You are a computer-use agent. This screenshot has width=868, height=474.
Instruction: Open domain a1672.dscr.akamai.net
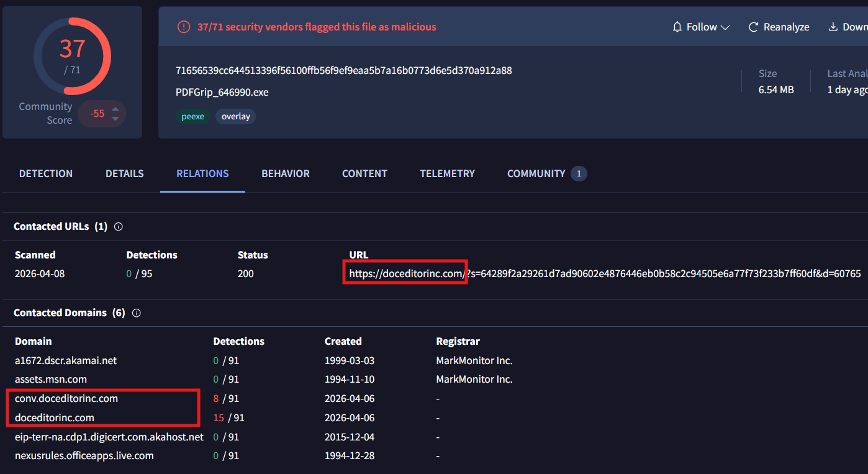[66, 361]
